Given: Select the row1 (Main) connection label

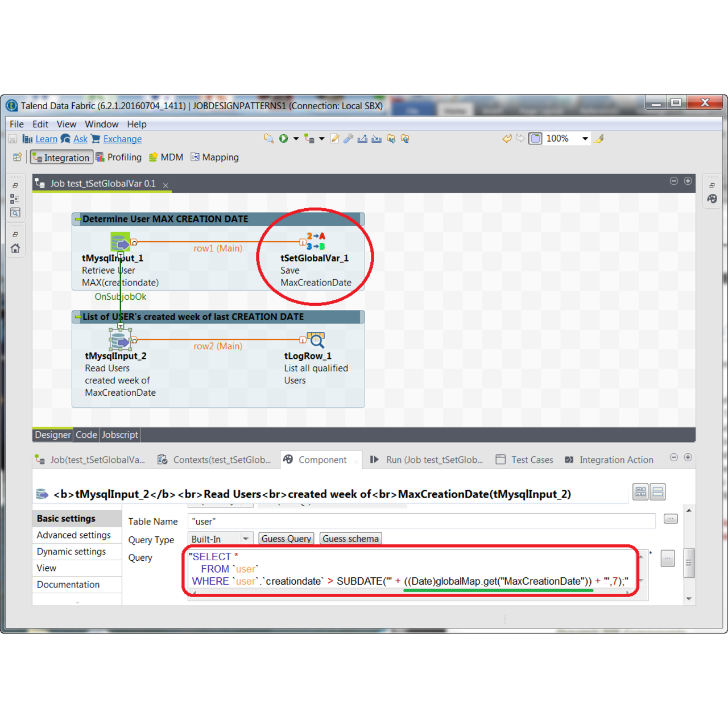Looking at the screenshot, I should (218, 249).
